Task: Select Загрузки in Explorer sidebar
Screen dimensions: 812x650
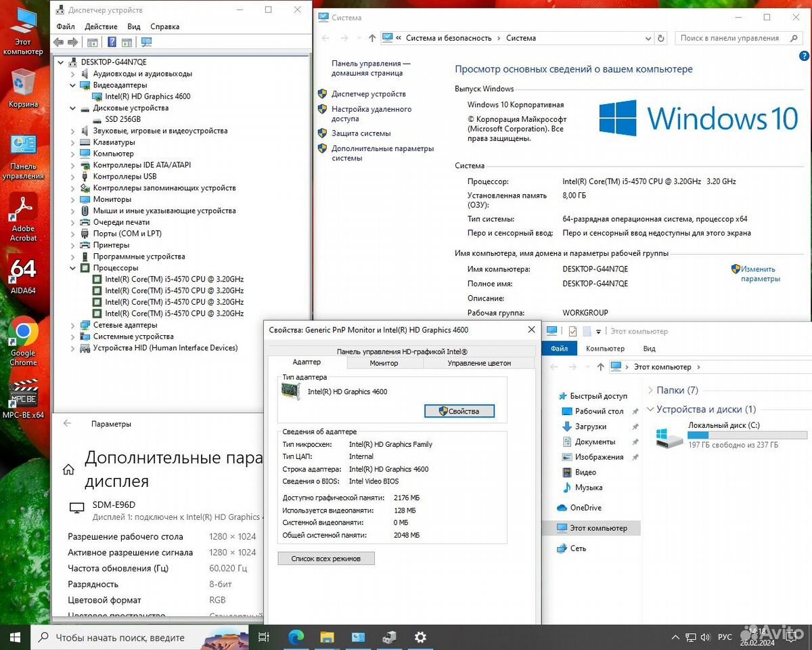Action: (590, 427)
